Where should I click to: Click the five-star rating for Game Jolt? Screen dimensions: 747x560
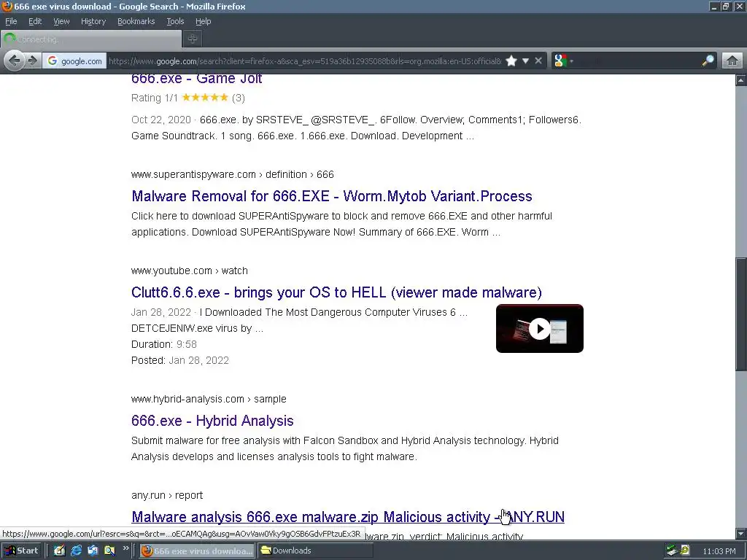[x=205, y=98]
